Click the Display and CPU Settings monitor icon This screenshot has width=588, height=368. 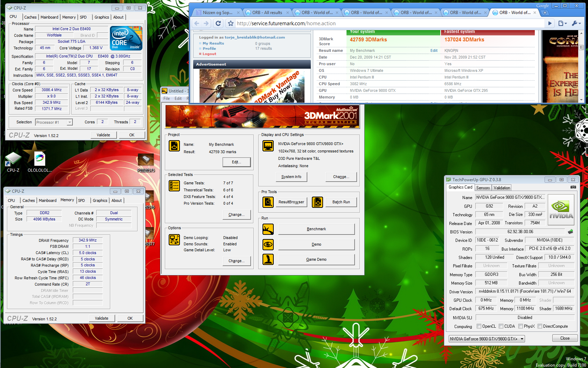click(x=268, y=145)
